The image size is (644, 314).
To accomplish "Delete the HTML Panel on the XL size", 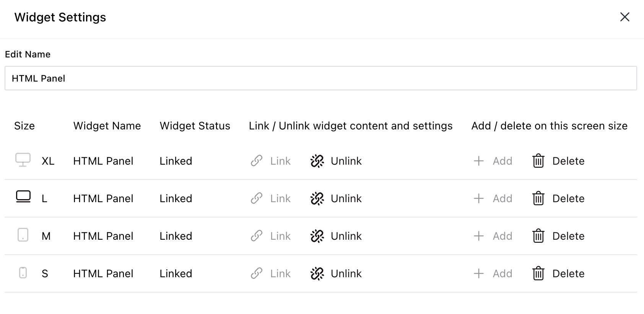I will pyautogui.click(x=568, y=161).
